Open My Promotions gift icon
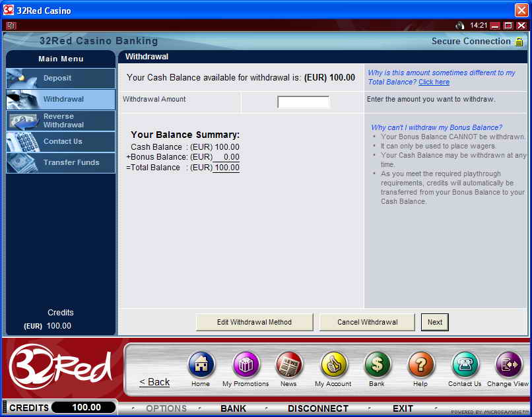Image resolution: width=532 pixels, height=417 pixels. 246,365
